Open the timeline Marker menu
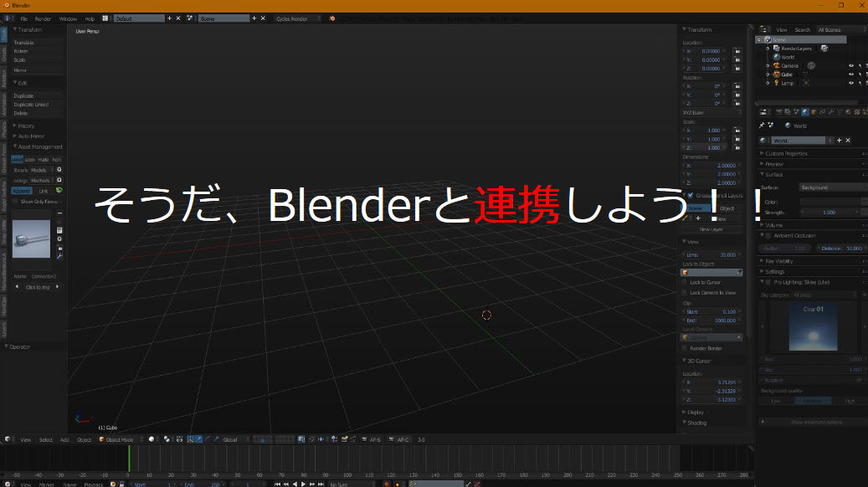868x487 pixels. [47, 484]
